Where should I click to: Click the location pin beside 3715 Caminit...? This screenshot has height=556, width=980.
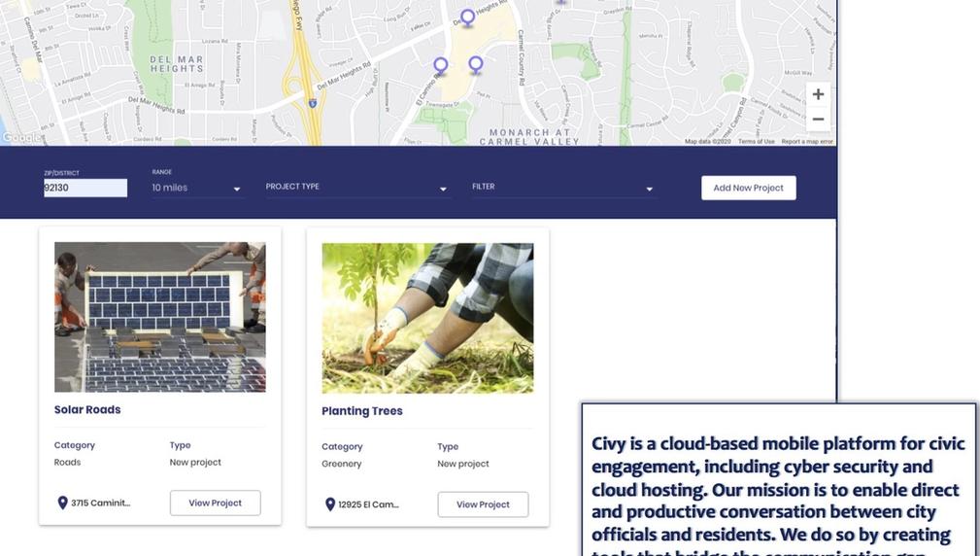pyautogui.click(x=62, y=503)
